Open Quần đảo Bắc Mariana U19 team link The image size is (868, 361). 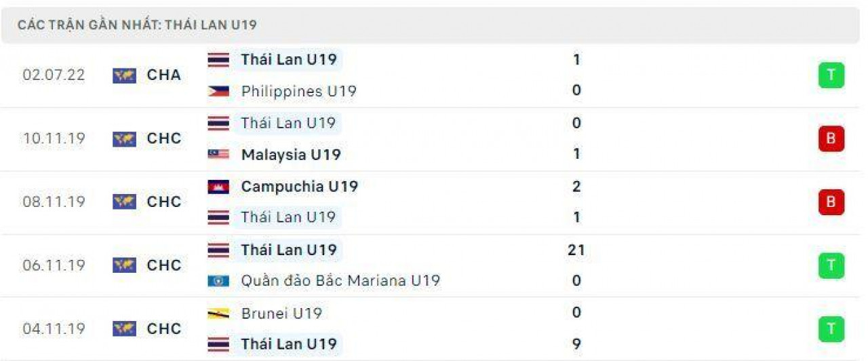click(x=340, y=281)
